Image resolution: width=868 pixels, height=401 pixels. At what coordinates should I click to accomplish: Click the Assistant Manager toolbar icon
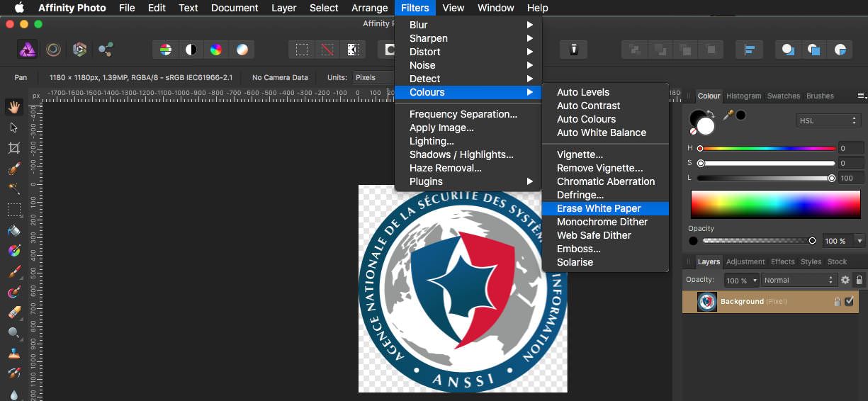pyautogui.click(x=574, y=50)
